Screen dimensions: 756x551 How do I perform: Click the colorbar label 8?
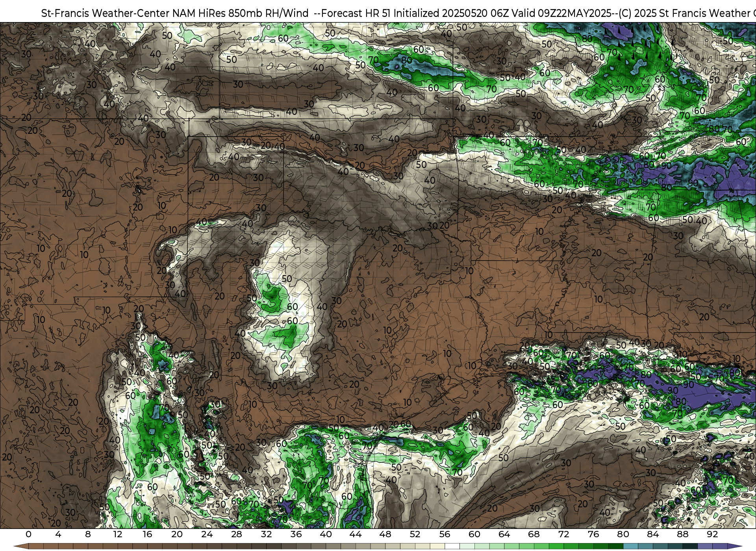tap(88, 534)
